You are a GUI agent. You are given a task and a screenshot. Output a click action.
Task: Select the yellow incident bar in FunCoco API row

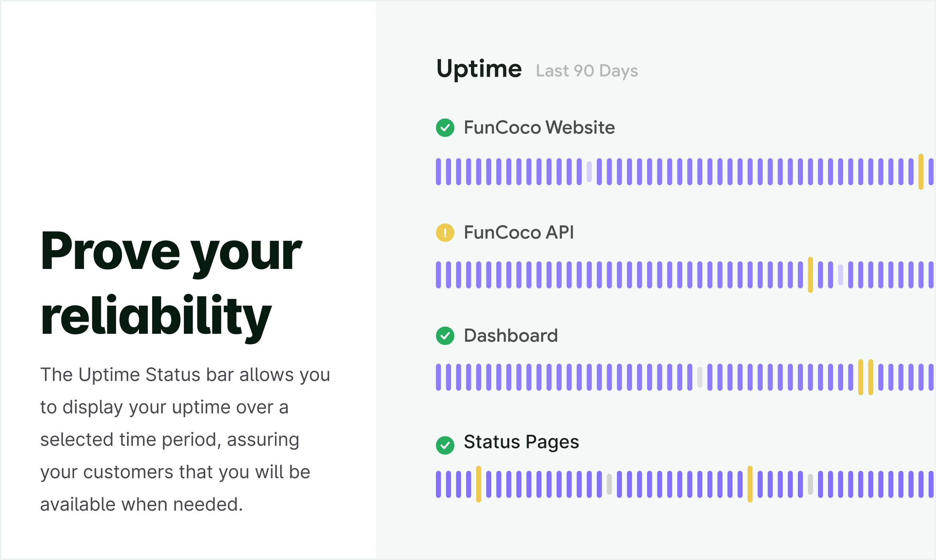810,275
